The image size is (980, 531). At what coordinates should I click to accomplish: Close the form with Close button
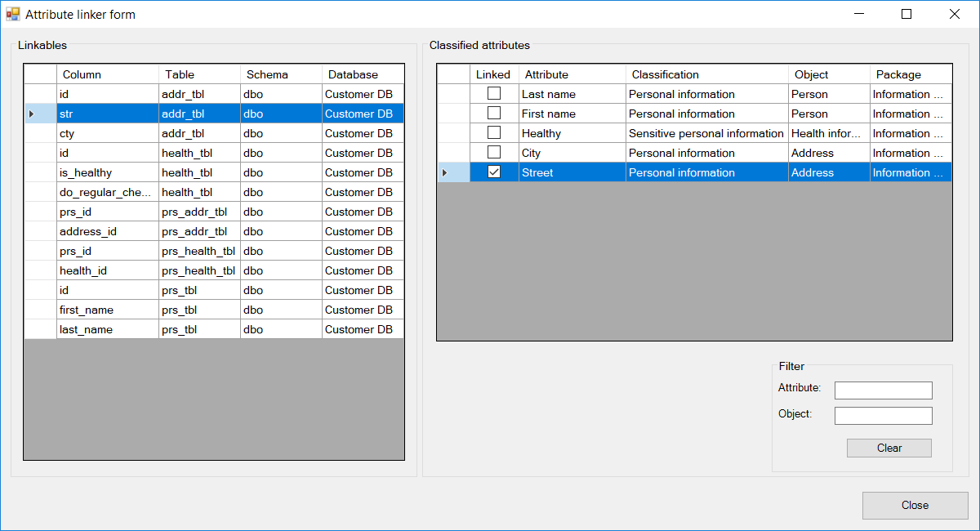pyautogui.click(x=915, y=505)
